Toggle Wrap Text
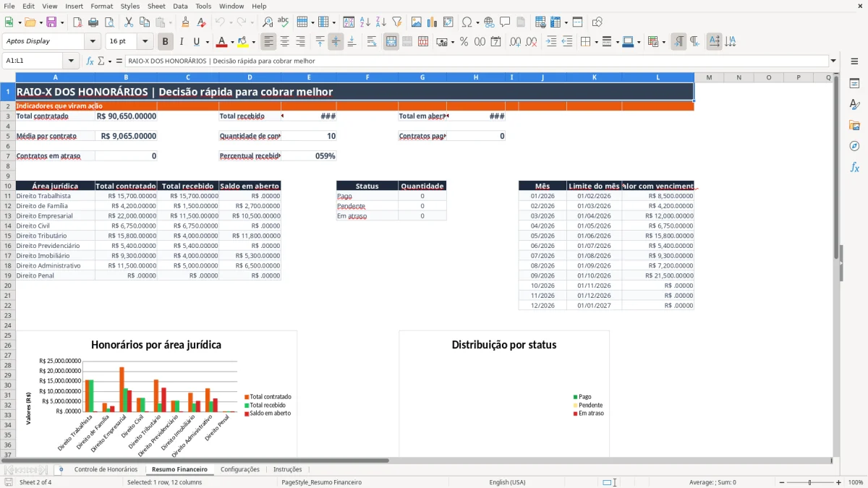This screenshot has width=868, height=488. [371, 41]
